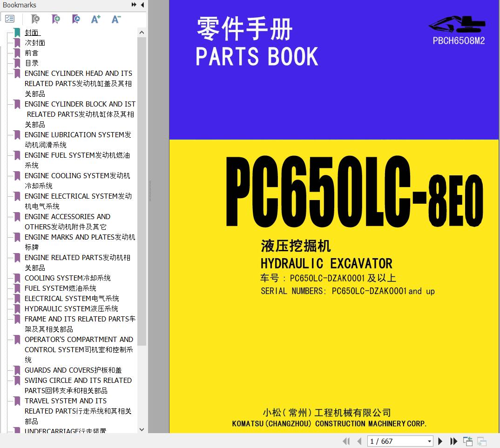Screen dimensions: 500x448
Task: Open ENGINE COOLING SYSTEM bookmark
Action: pyautogui.click(x=77, y=181)
